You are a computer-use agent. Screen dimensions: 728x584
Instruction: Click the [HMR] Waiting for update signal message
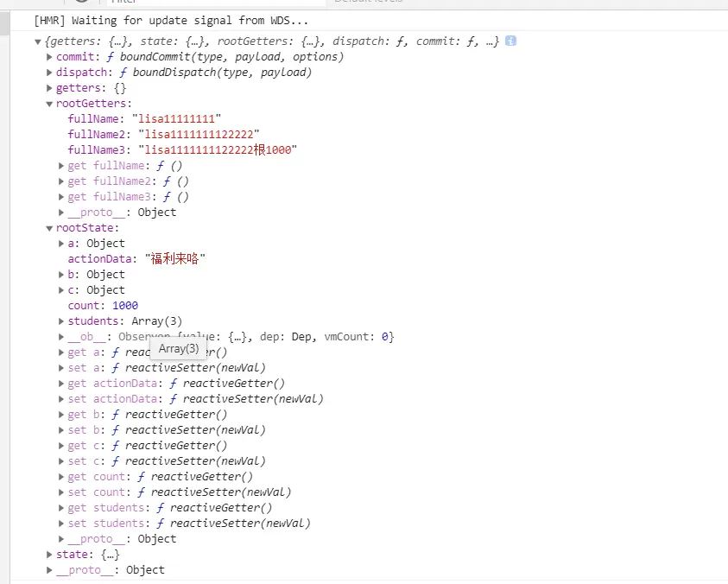[171, 21]
